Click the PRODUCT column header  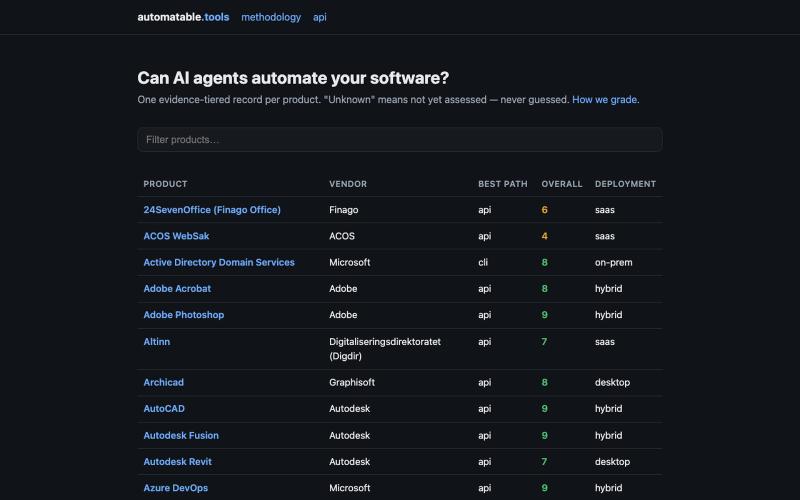click(165, 184)
